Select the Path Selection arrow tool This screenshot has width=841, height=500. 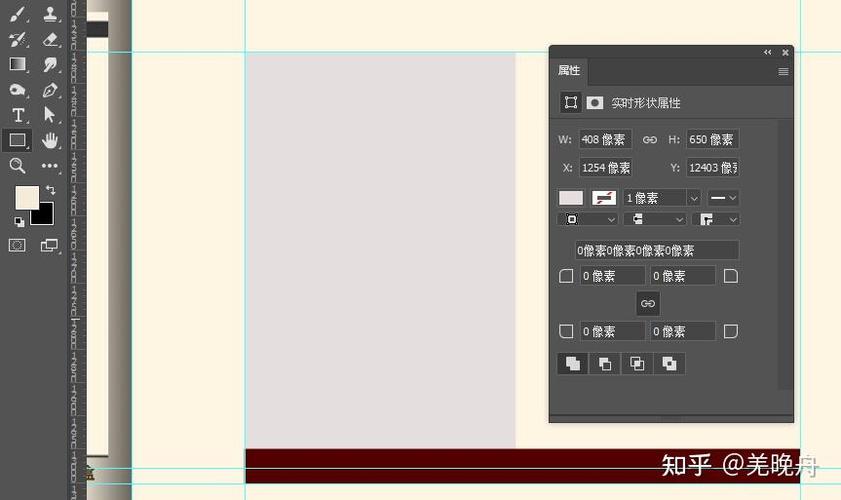click(x=49, y=115)
